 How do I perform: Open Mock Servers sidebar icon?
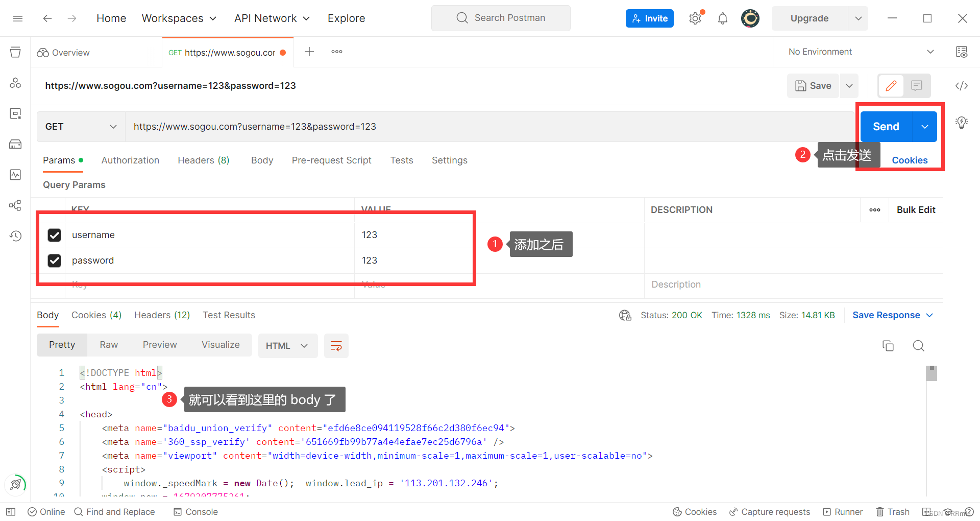point(15,144)
